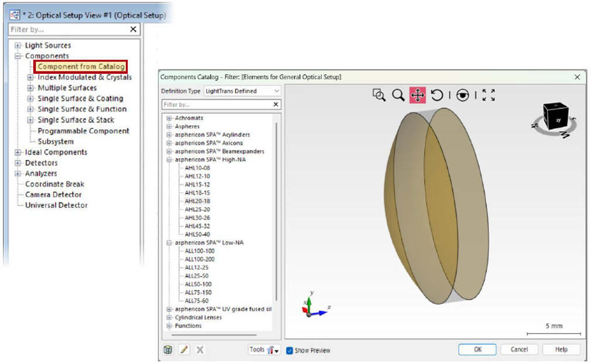Expand the Functions catalog group
This screenshot has height=364, width=591.
coord(169,325)
